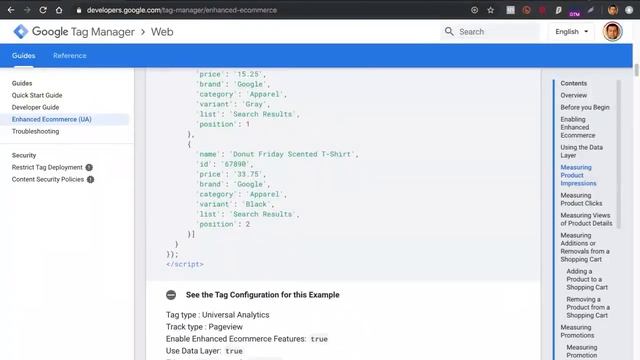Open the red circular extension icon
Image resolution: width=640 pixels, height=360 pixels.
tap(527, 10)
